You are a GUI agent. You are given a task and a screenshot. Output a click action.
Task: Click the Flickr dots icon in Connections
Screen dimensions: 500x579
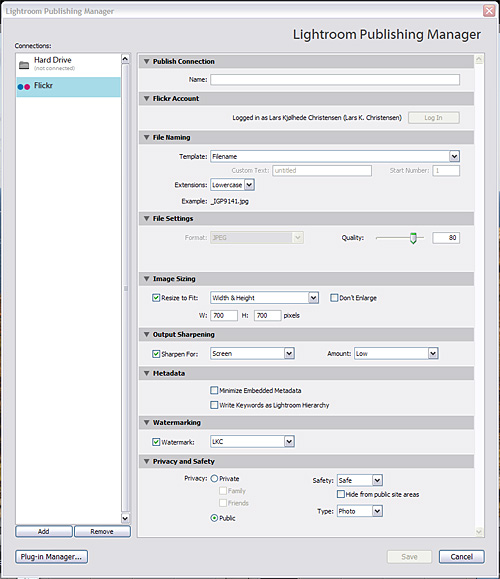24,87
